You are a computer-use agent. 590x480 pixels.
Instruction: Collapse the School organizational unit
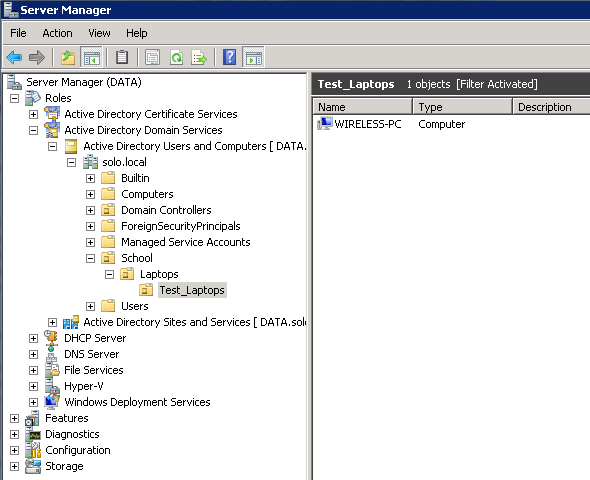(90, 258)
